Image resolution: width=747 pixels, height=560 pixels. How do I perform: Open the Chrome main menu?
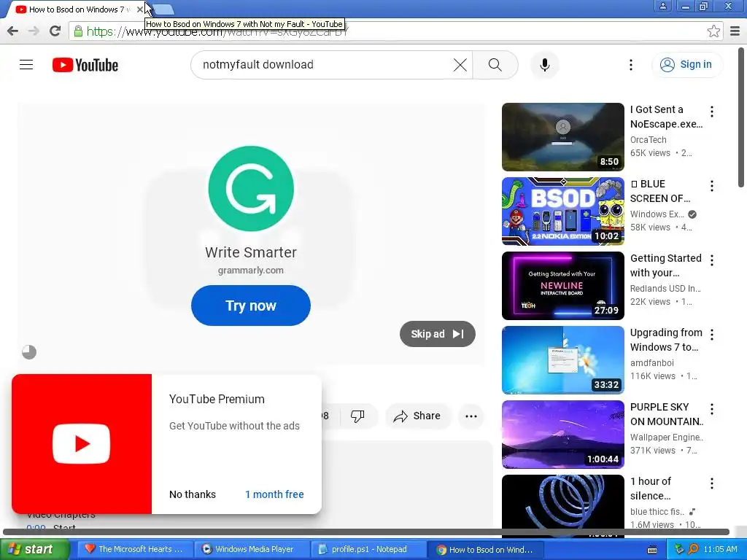pyautogui.click(x=735, y=31)
